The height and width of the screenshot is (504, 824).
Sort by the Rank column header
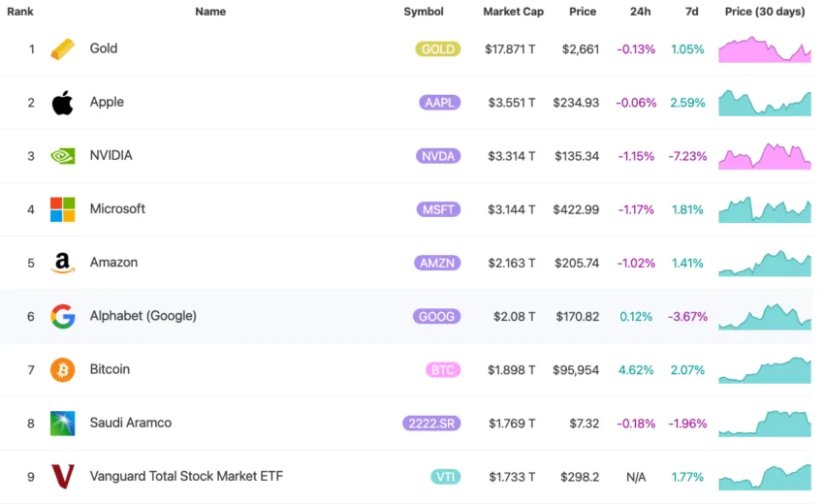pyautogui.click(x=20, y=12)
